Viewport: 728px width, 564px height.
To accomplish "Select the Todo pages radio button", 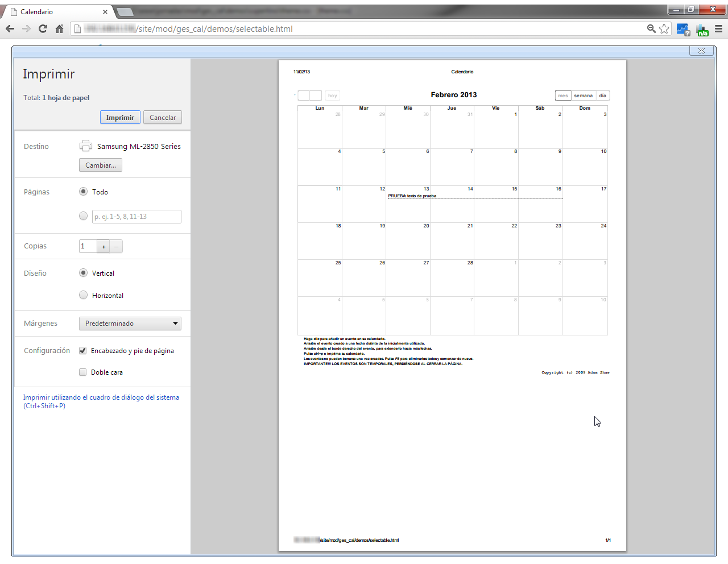I will [x=84, y=192].
